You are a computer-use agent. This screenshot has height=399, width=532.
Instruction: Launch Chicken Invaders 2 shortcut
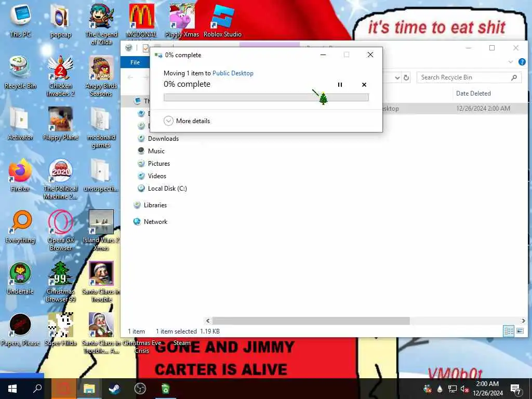click(60, 75)
